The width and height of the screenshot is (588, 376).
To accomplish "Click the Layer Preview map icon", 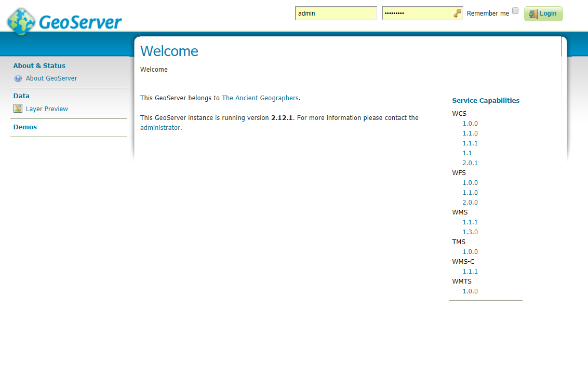I will 18,109.
